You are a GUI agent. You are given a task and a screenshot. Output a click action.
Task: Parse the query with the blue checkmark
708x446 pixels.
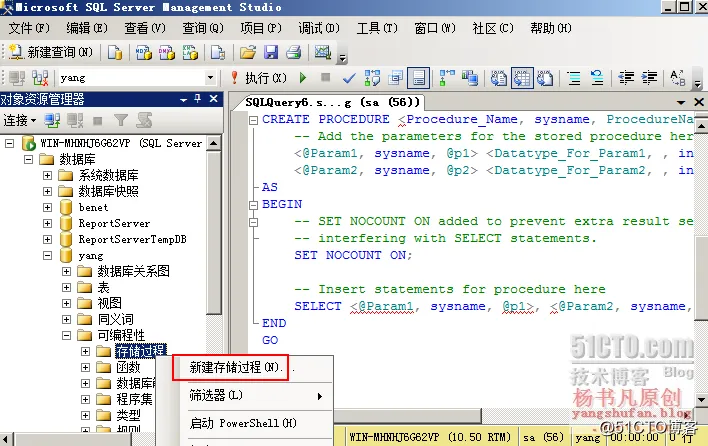coord(349,78)
